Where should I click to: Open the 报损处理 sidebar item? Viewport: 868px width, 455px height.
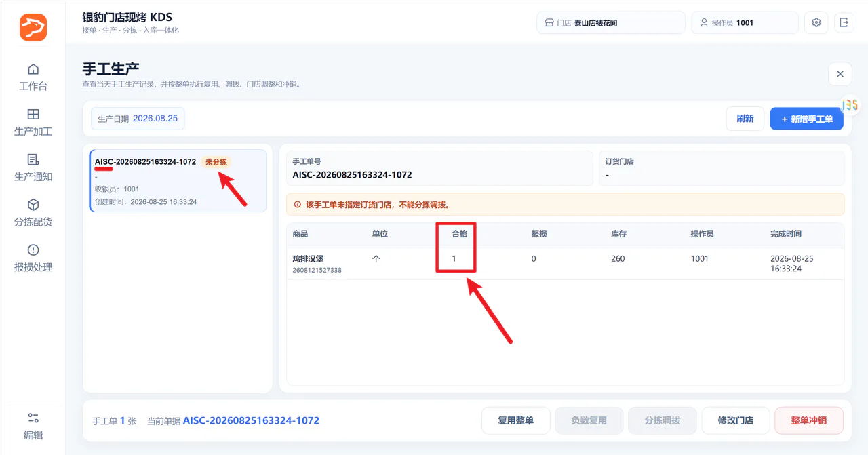coord(33,258)
